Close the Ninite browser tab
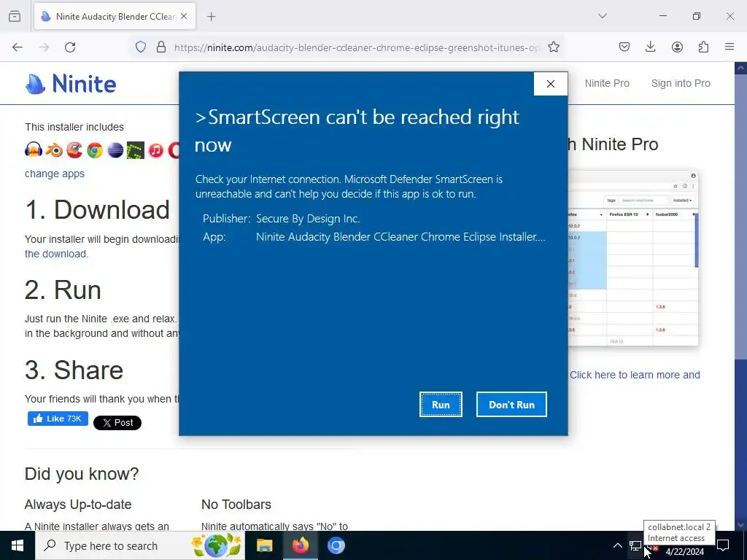The height and width of the screenshot is (560, 747). tap(184, 16)
